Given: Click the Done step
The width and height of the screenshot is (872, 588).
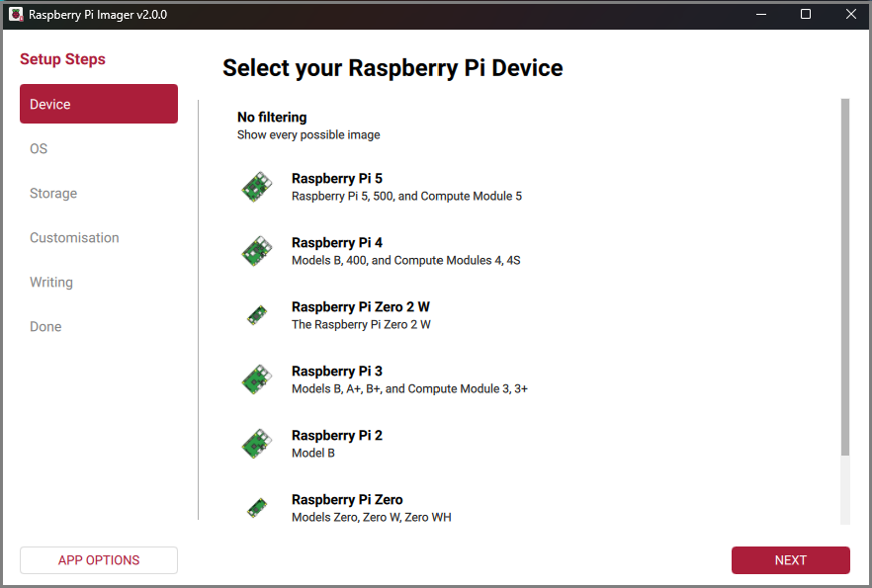Looking at the screenshot, I should click(x=98, y=326).
